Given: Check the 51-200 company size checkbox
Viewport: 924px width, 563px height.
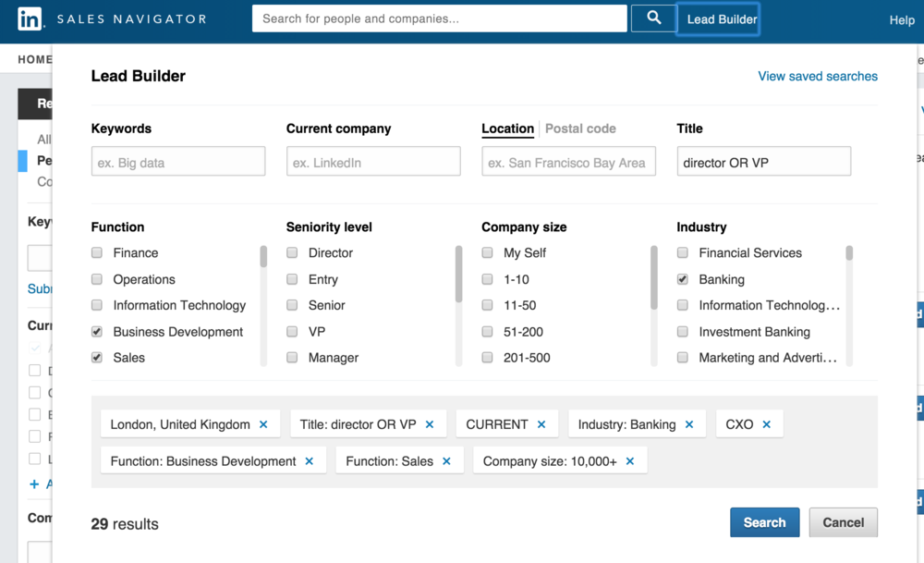Looking at the screenshot, I should pos(487,331).
